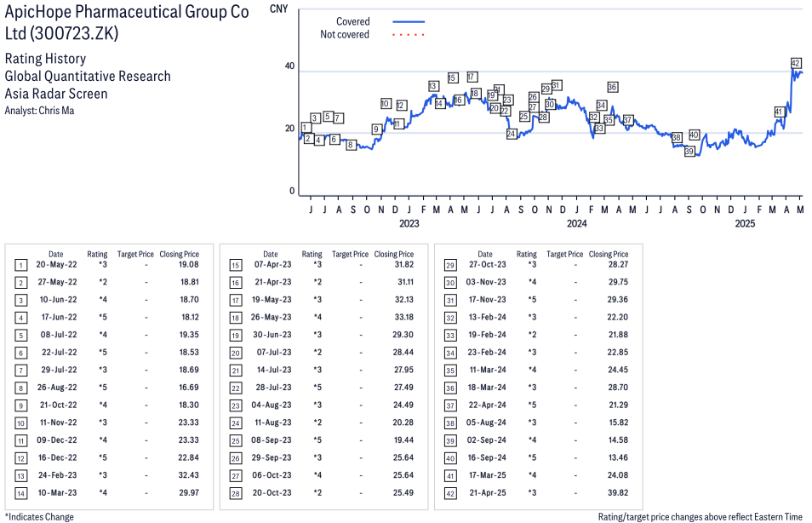Click the date 16-Dec-22 in the table
Image resolution: width=812 pixels, height=523 pixels.
coord(58,457)
